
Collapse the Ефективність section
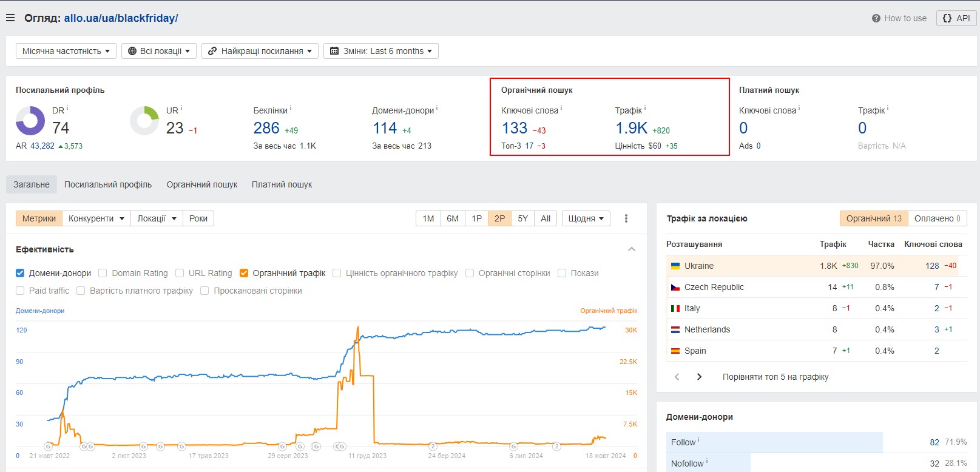click(632, 249)
